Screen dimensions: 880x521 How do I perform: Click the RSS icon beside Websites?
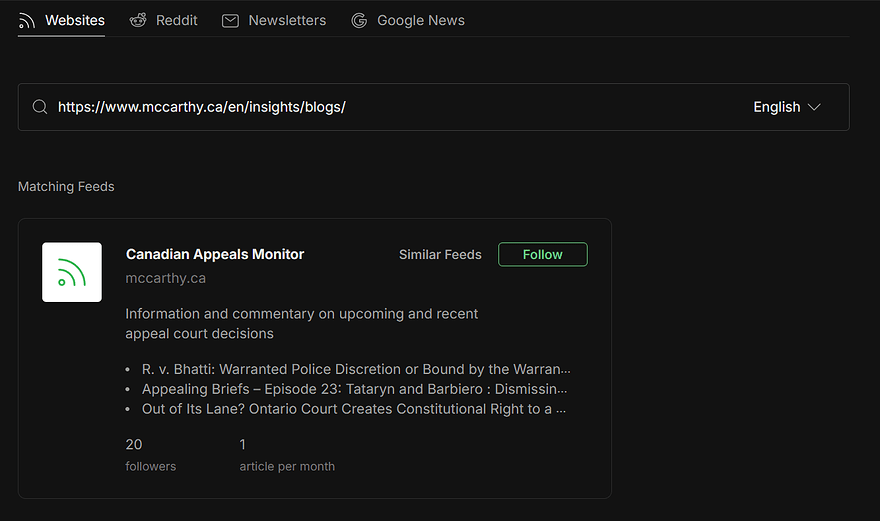27,20
